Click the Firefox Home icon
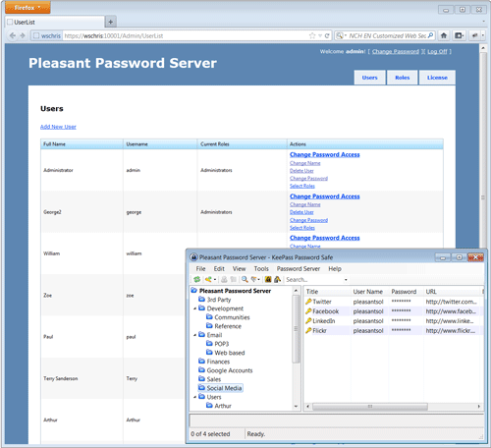This screenshot has height=448, width=491. pos(444,35)
